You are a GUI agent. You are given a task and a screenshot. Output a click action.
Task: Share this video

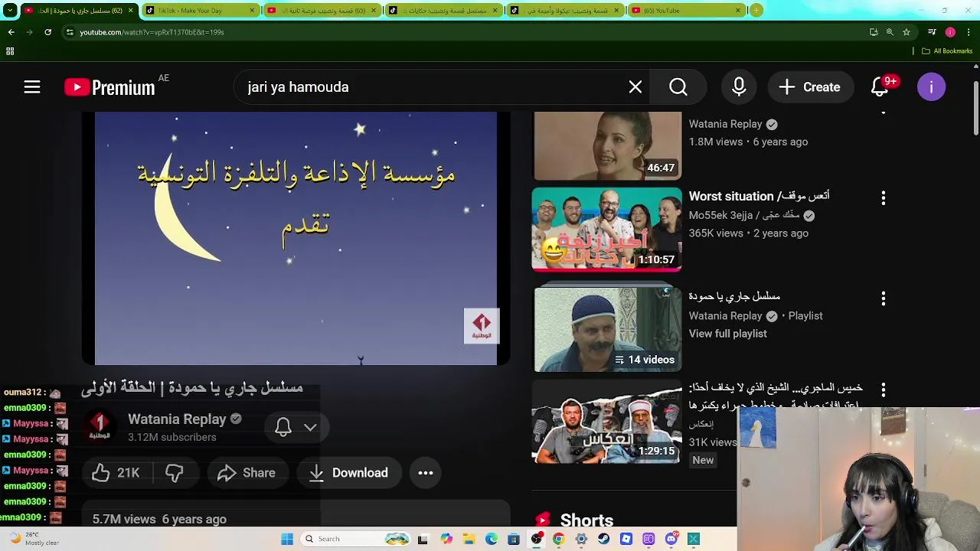click(x=247, y=473)
